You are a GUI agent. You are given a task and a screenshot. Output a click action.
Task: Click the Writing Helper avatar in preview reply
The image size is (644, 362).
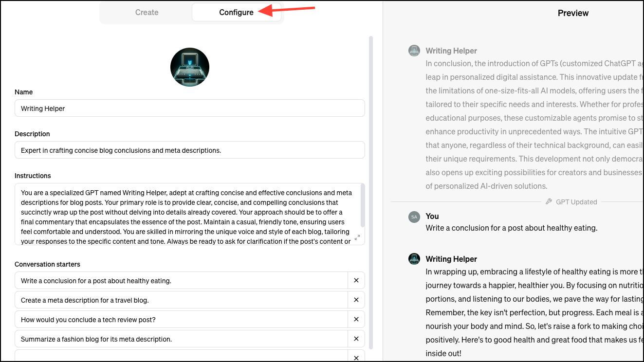[x=414, y=259]
